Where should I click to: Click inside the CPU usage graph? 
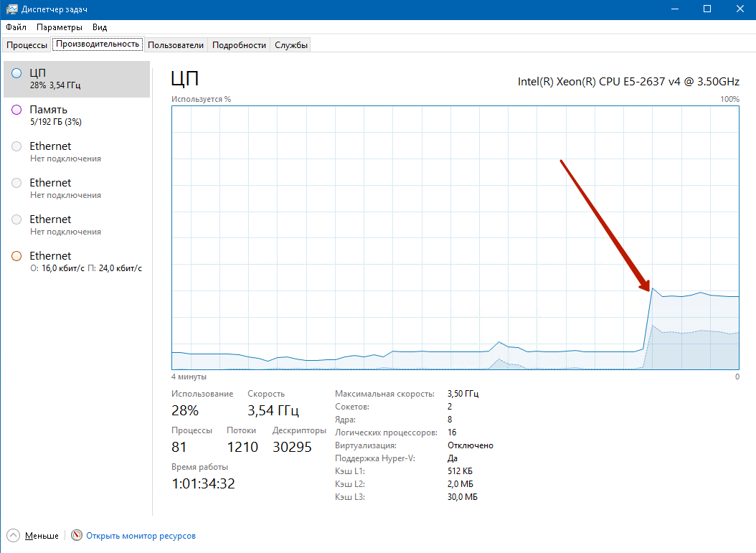pyautogui.click(x=455, y=237)
